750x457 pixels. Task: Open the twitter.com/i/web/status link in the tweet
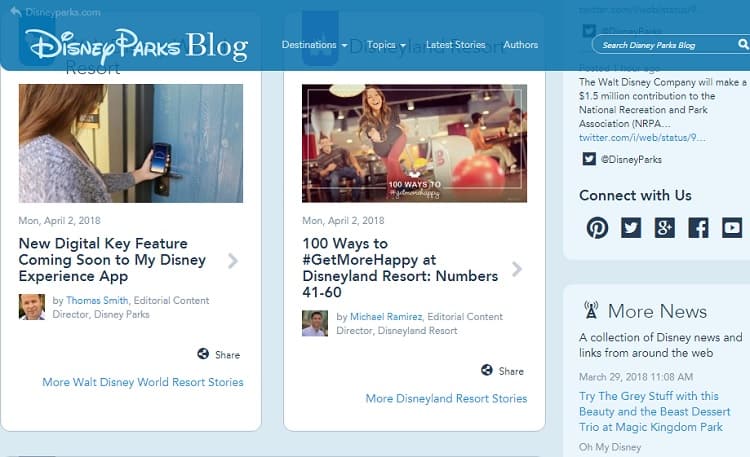tap(642, 137)
